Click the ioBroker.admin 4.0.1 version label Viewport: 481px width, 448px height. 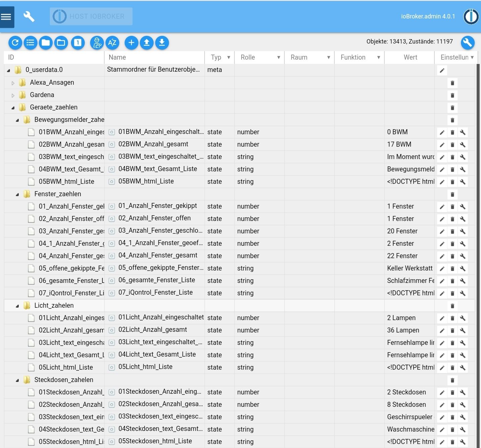point(428,16)
